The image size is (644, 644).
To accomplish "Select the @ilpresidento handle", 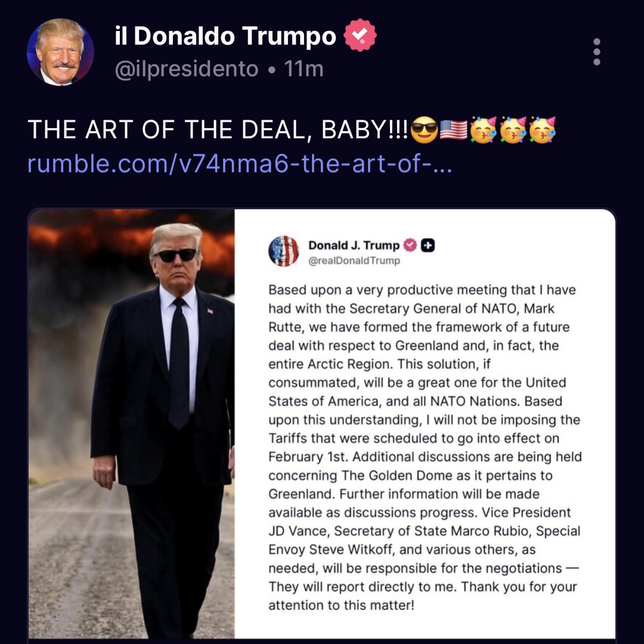I will click(187, 69).
